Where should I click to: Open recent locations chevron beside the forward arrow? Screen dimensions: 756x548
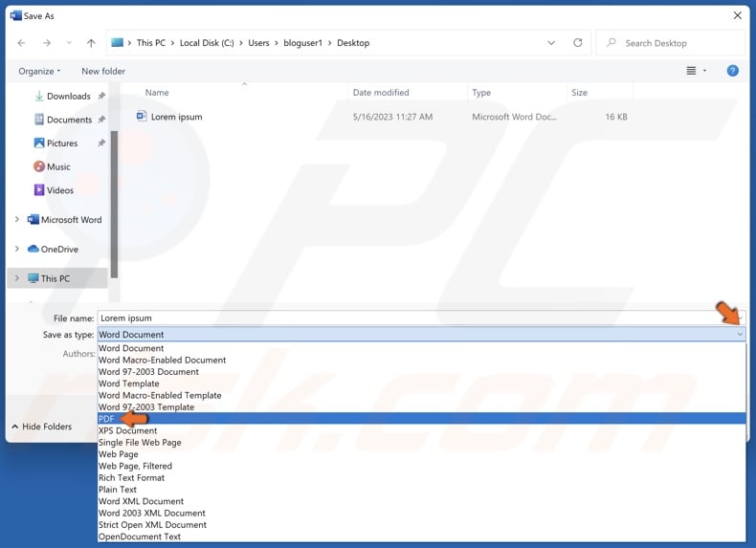[69, 43]
